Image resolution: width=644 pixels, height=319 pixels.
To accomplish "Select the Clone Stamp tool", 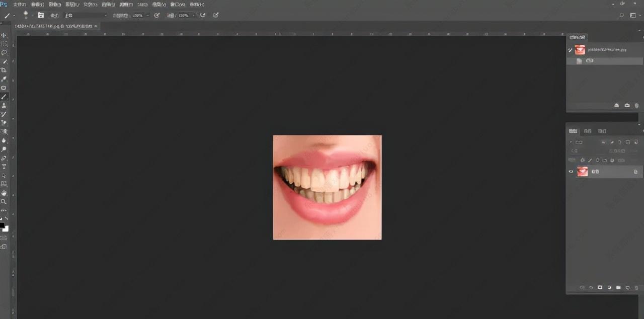I will coord(4,105).
